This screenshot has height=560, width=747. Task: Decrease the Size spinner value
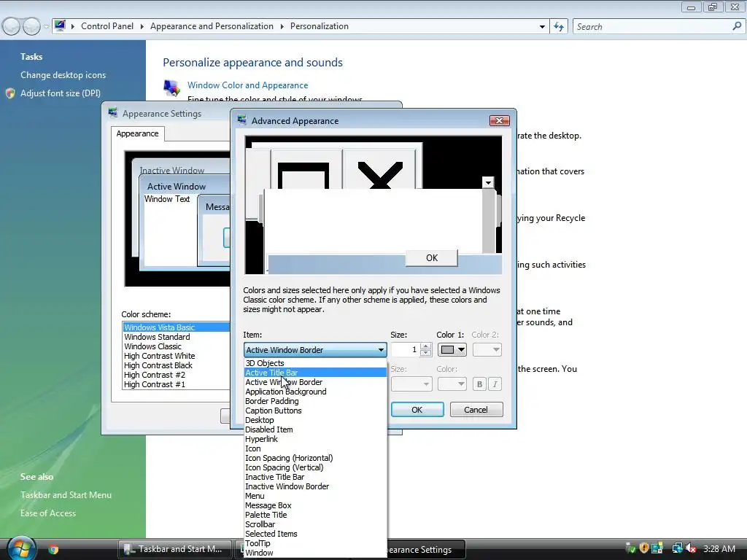(426, 354)
